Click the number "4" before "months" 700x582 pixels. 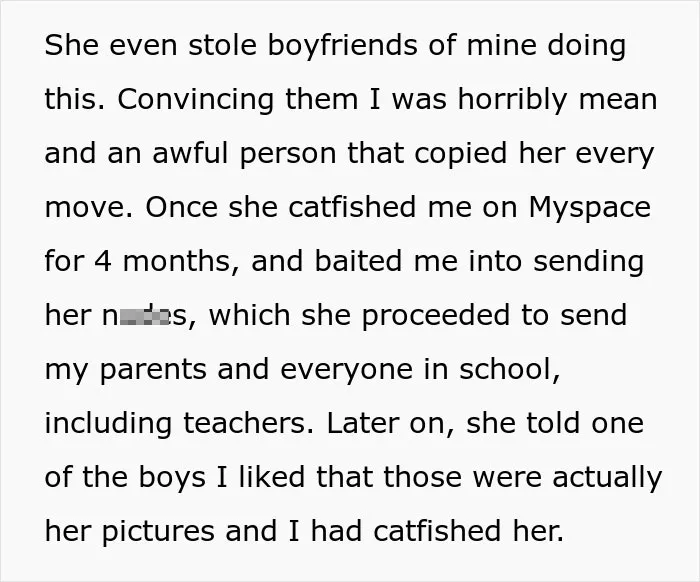coord(103,262)
